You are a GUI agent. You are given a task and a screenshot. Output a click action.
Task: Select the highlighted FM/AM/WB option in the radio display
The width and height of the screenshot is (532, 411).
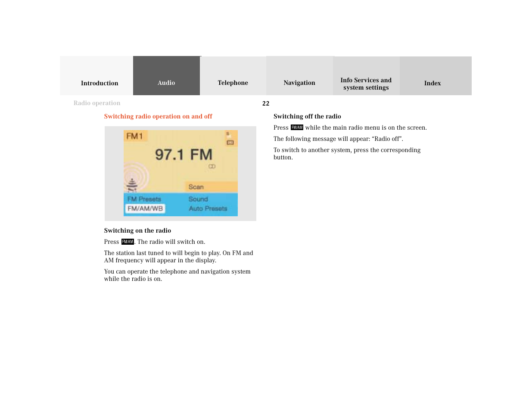coord(145,209)
